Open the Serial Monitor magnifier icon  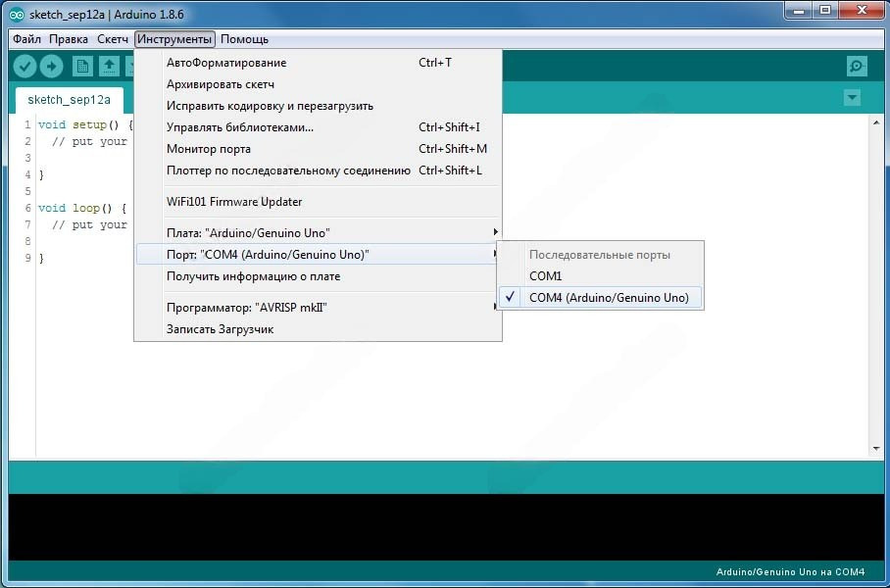click(857, 66)
